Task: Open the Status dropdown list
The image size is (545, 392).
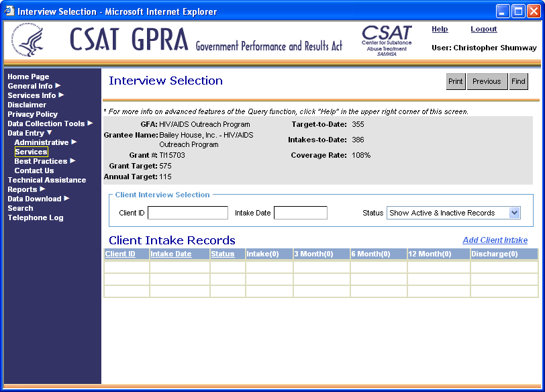Action: click(x=514, y=213)
